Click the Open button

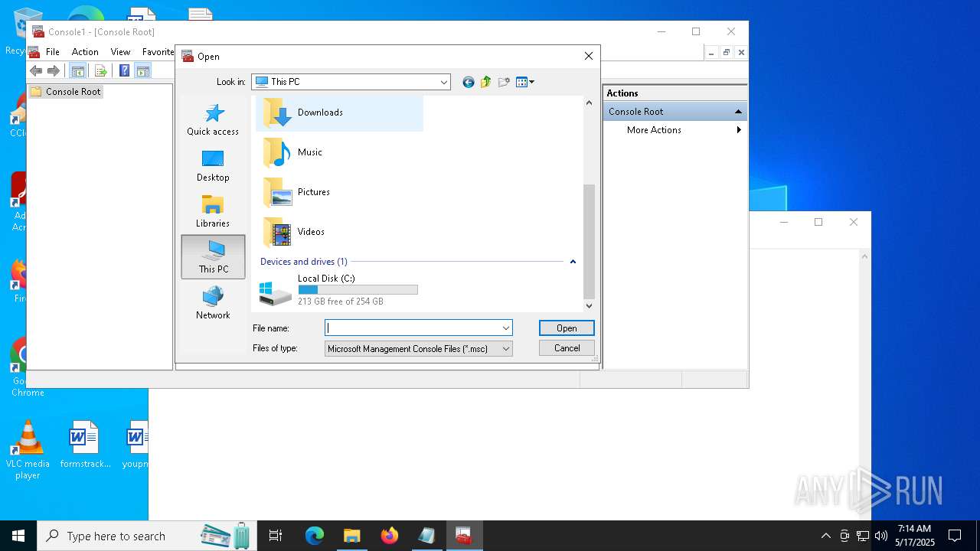point(567,328)
